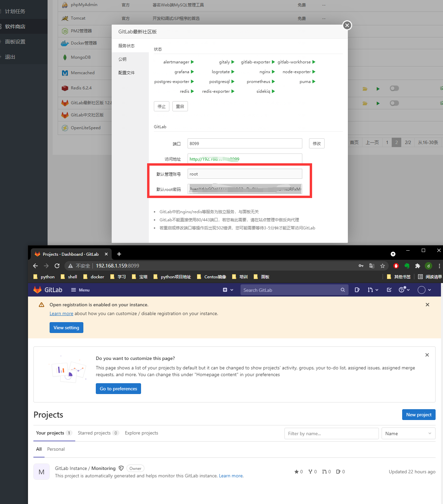Switch to Your projects tab
The width and height of the screenshot is (443, 504).
(54, 433)
